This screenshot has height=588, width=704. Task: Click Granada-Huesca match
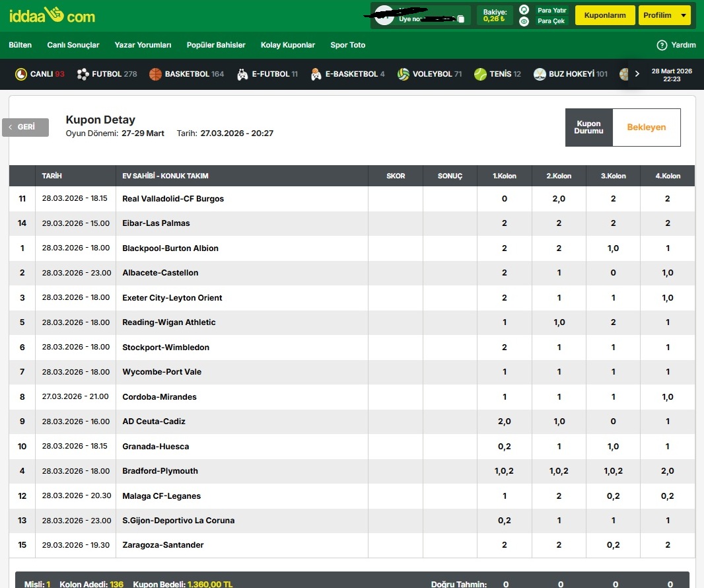click(x=155, y=447)
